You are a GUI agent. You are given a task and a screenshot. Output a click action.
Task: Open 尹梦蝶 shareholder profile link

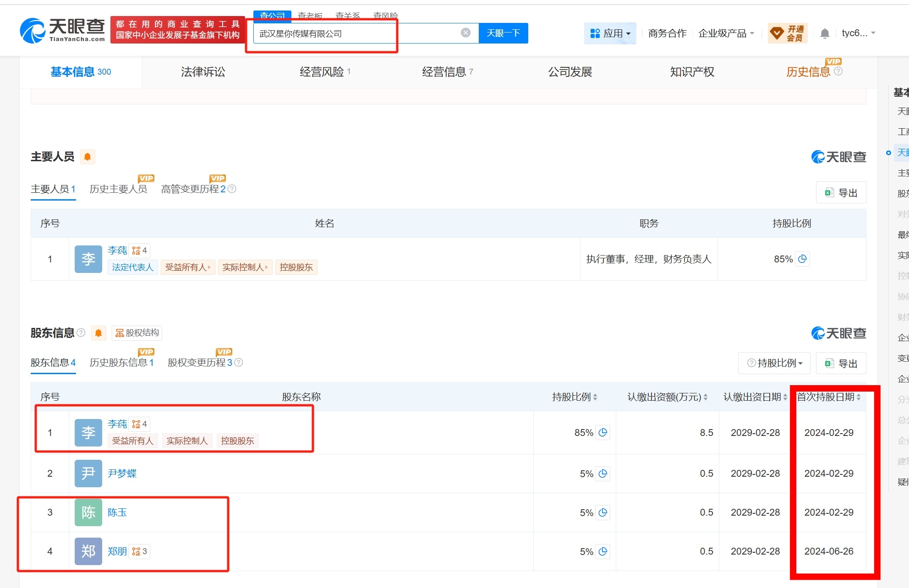coord(122,474)
